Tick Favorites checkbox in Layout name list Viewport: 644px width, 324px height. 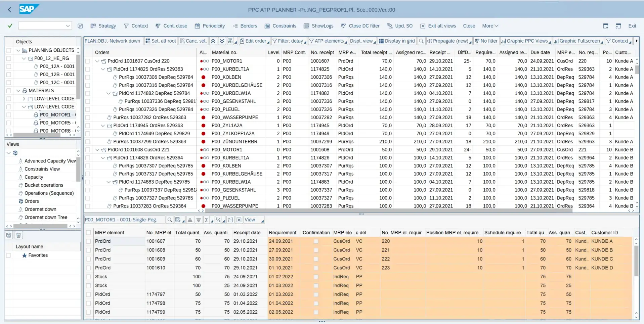9,256
